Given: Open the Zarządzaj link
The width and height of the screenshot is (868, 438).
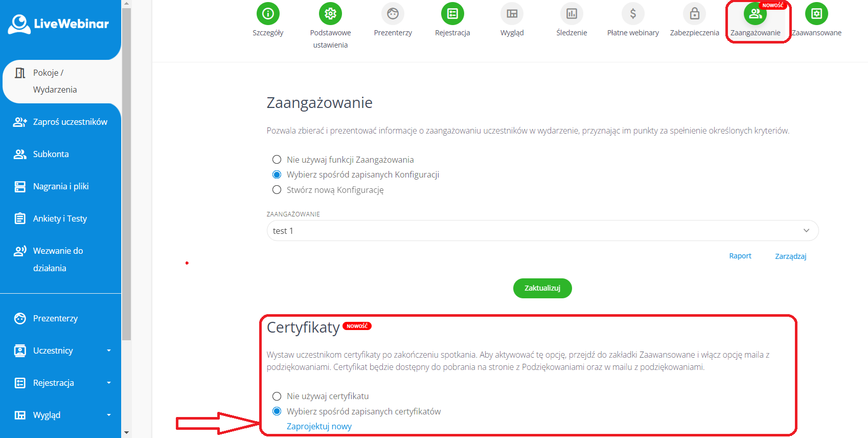Looking at the screenshot, I should tap(791, 256).
